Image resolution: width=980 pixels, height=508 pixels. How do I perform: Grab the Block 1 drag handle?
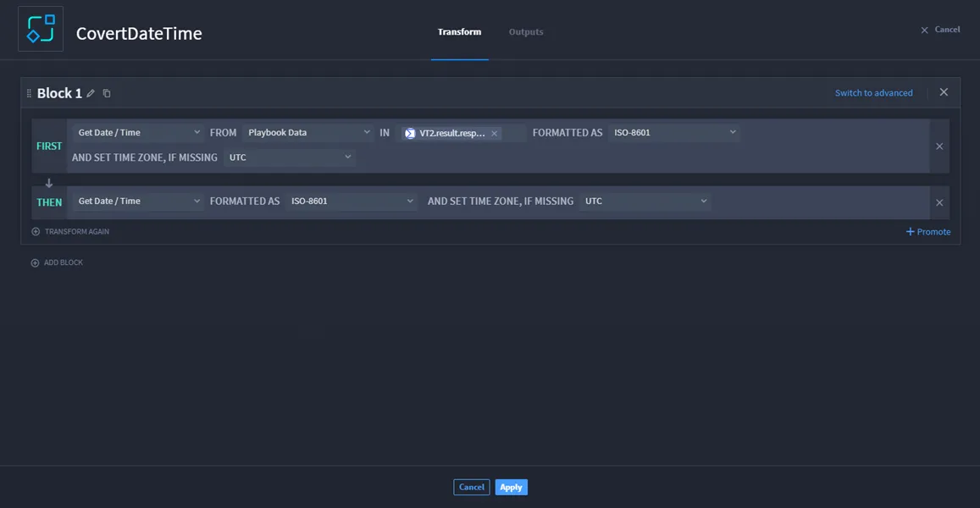[29, 93]
